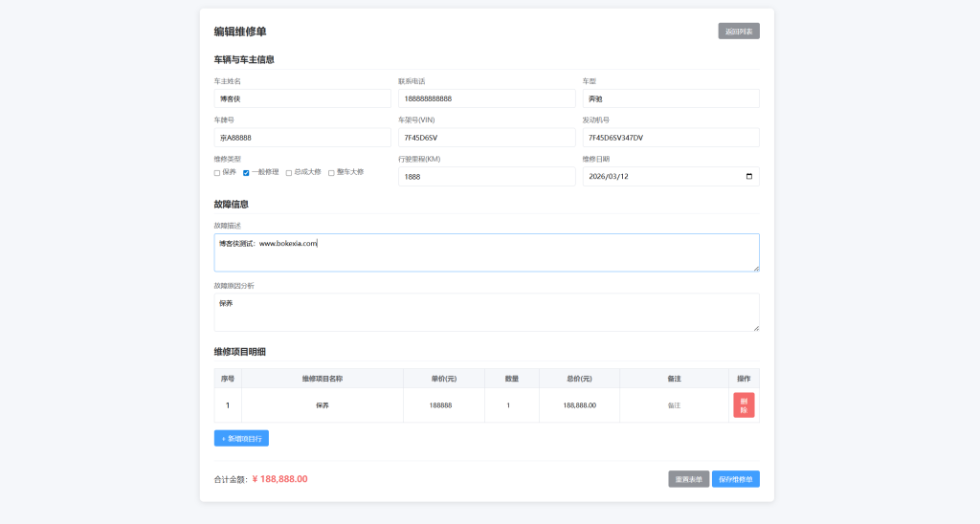Screen dimensions: 980x524
Task: Click the 返回列表 button
Action: 738,32
